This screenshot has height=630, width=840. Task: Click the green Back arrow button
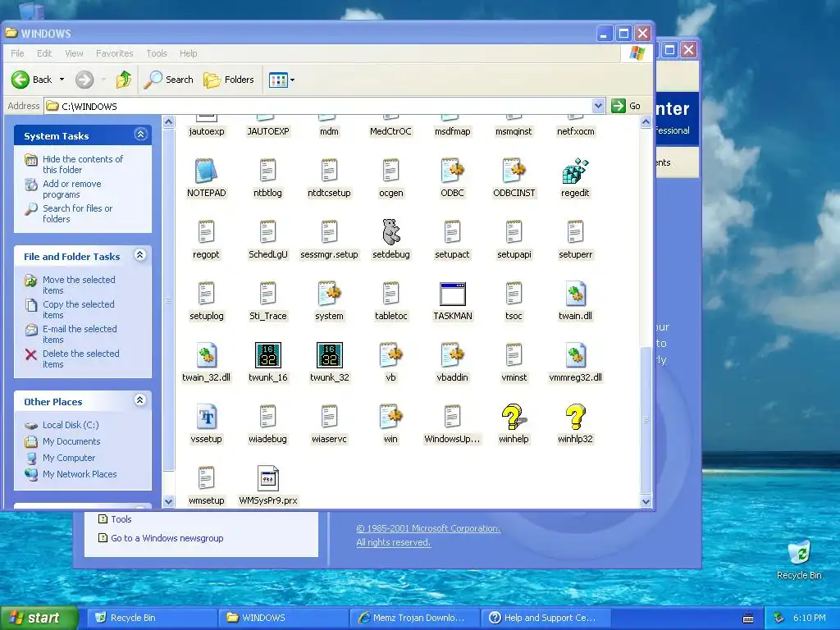(21, 80)
